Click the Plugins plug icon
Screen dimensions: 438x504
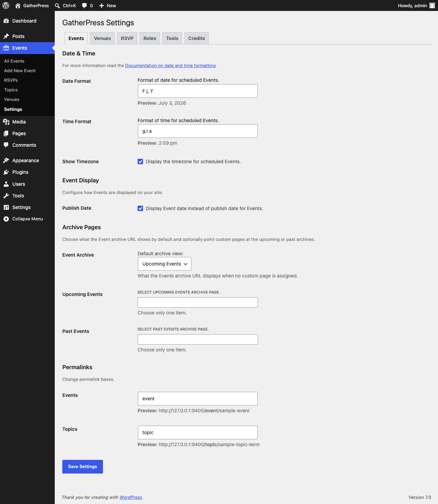point(6,172)
